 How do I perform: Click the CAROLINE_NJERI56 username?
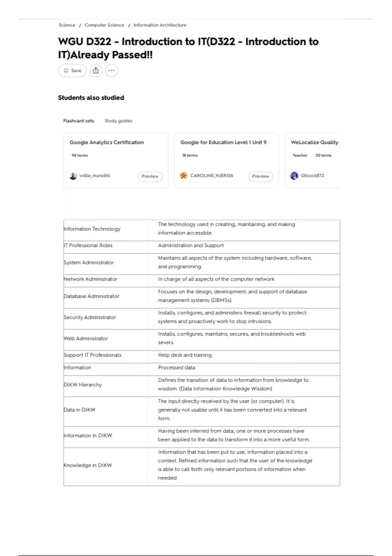pos(212,176)
